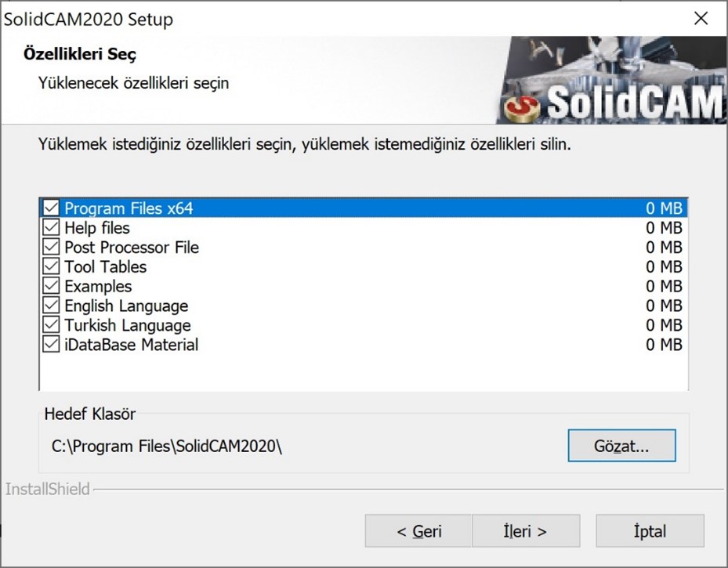Select the Program Files x64 row label
Screen dimensions: 728x568
(x=129, y=208)
